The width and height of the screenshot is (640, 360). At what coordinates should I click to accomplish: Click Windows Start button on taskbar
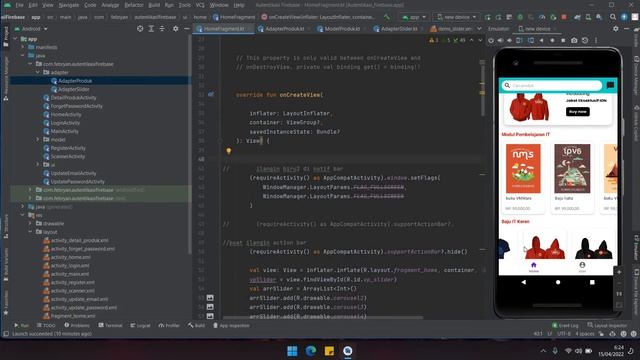tap(292, 351)
